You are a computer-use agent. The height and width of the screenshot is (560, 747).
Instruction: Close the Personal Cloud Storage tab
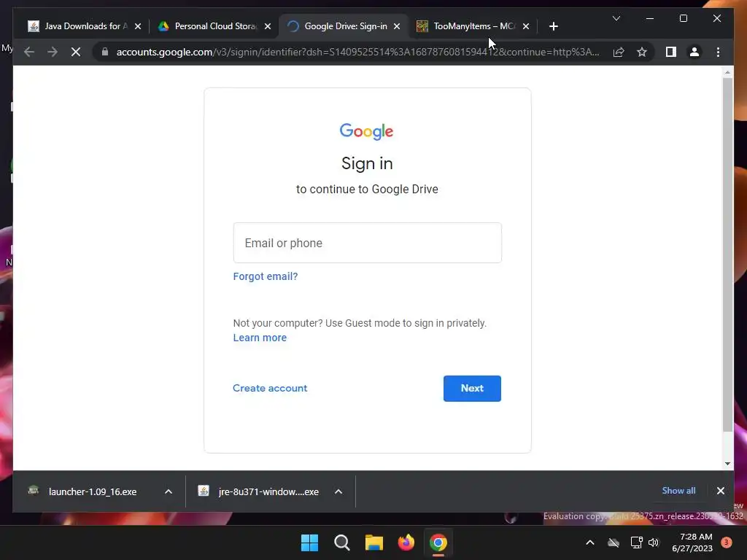pos(268,26)
